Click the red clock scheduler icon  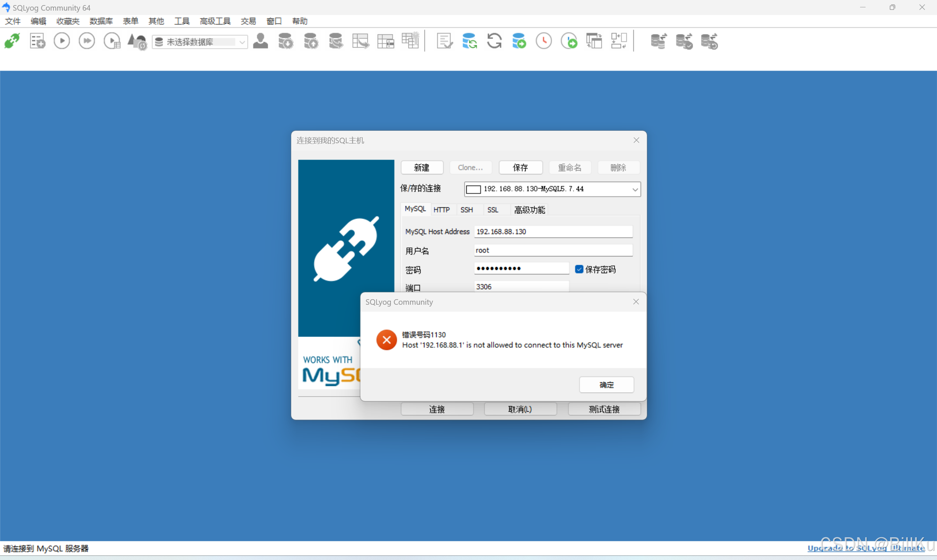point(544,41)
